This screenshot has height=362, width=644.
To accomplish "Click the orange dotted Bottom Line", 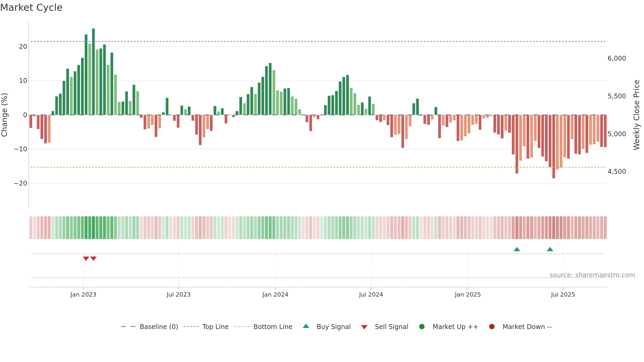I will pyautogui.click(x=318, y=167).
